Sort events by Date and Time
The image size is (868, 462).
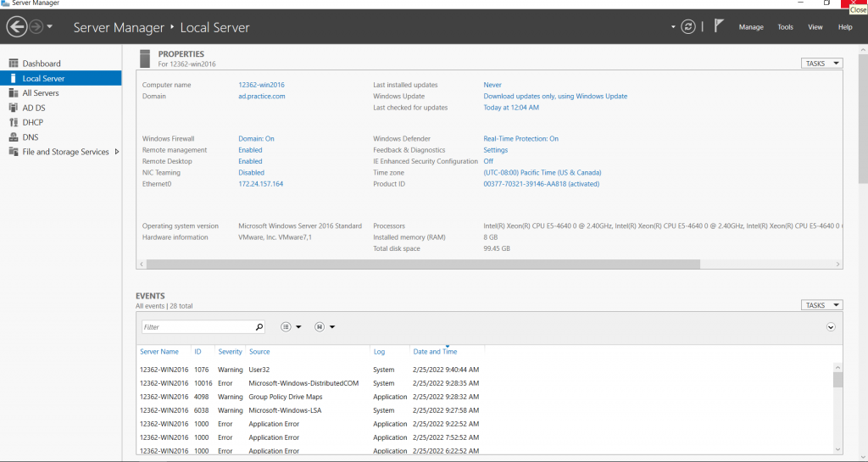(435, 352)
